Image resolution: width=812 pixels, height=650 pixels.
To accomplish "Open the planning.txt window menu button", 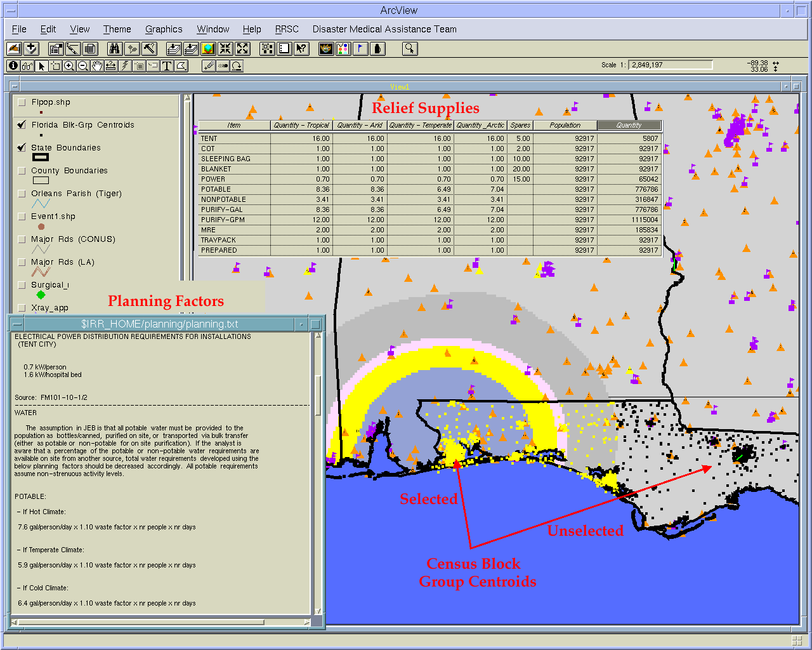I will (x=18, y=324).
